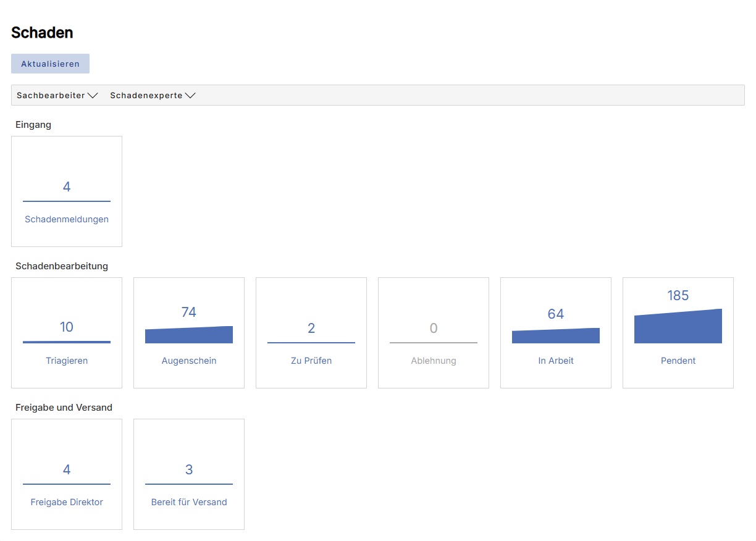Click the Aktualisieren button
Image resolution: width=756 pixels, height=541 pixels.
tap(50, 64)
